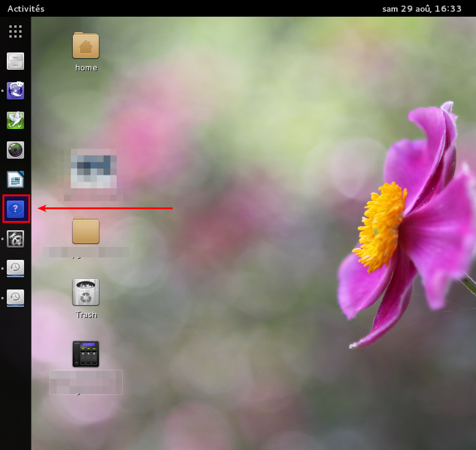Select the lower clock-history backup icon
The height and width of the screenshot is (450, 476).
coord(15,298)
